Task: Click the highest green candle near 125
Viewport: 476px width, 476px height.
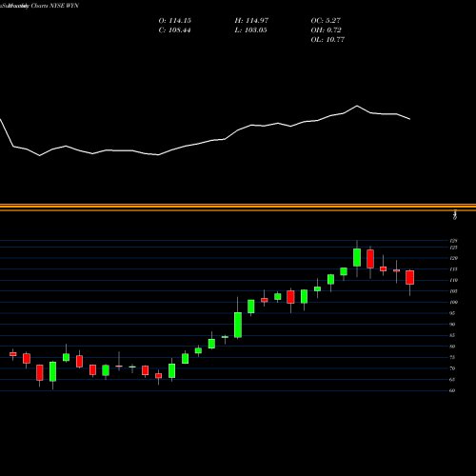Action: [357, 257]
